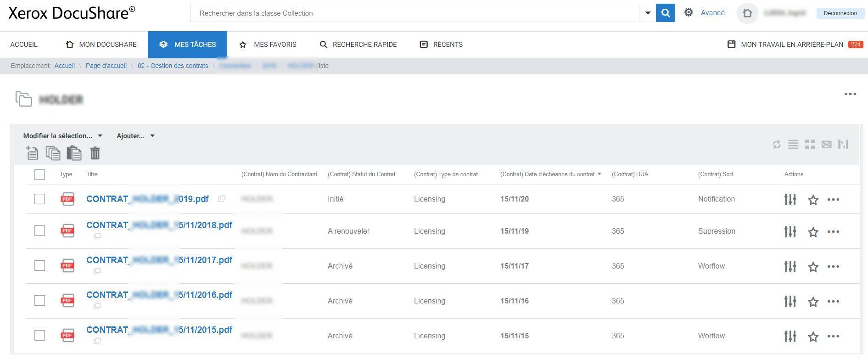
Task: Open MON TRAVAIL EN ARRIÈRE-PLAN
Action: [x=795, y=45]
